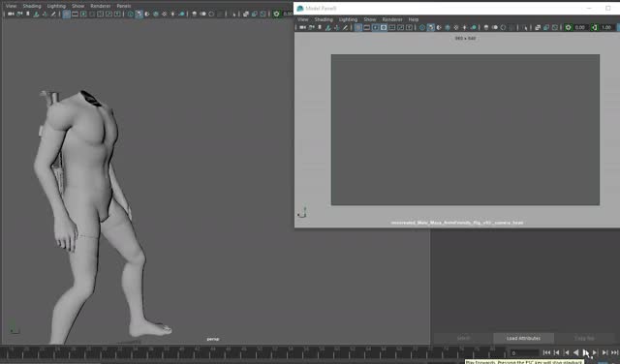Go to start of playback range
Image resolution: width=620 pixels, height=364 pixels.
coord(546,352)
